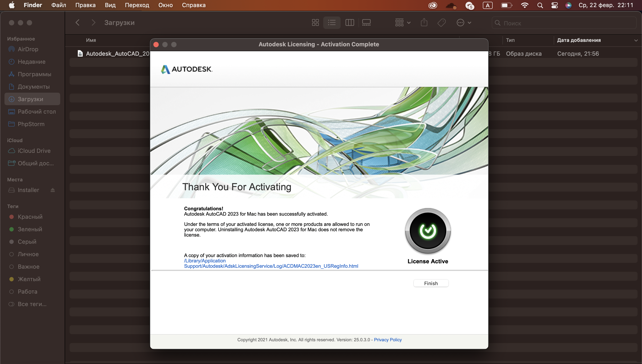Screen dimensions: 642x364
Task: Click the Autodesk logo in the dialog
Action: click(x=187, y=69)
